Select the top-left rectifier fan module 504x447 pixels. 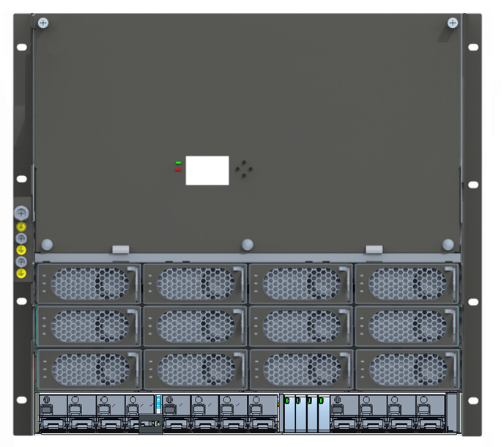click(x=89, y=283)
